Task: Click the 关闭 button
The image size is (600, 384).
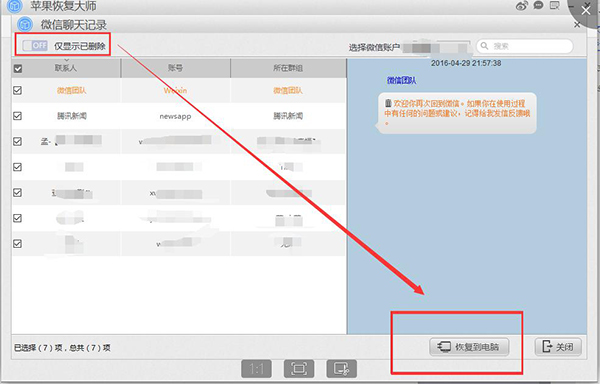Action: point(558,347)
